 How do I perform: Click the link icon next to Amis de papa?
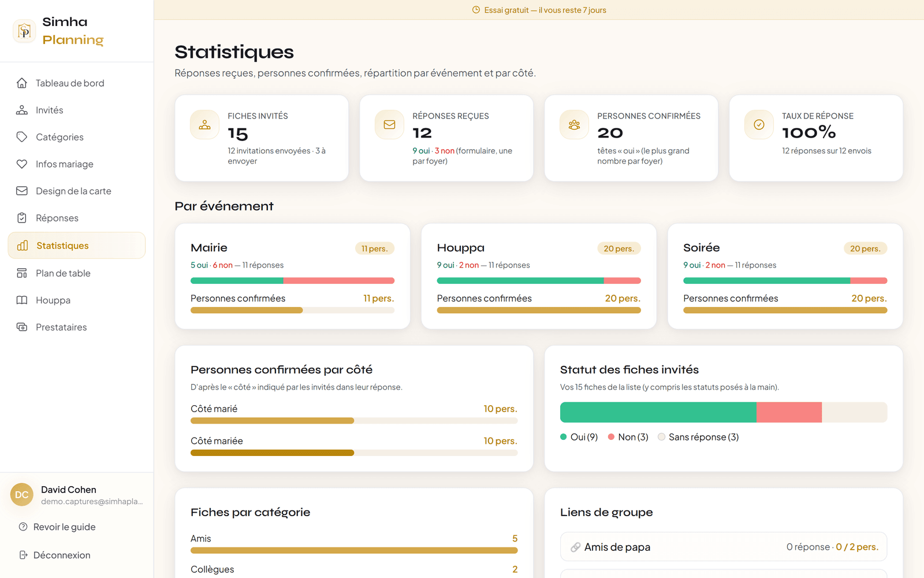(x=575, y=547)
